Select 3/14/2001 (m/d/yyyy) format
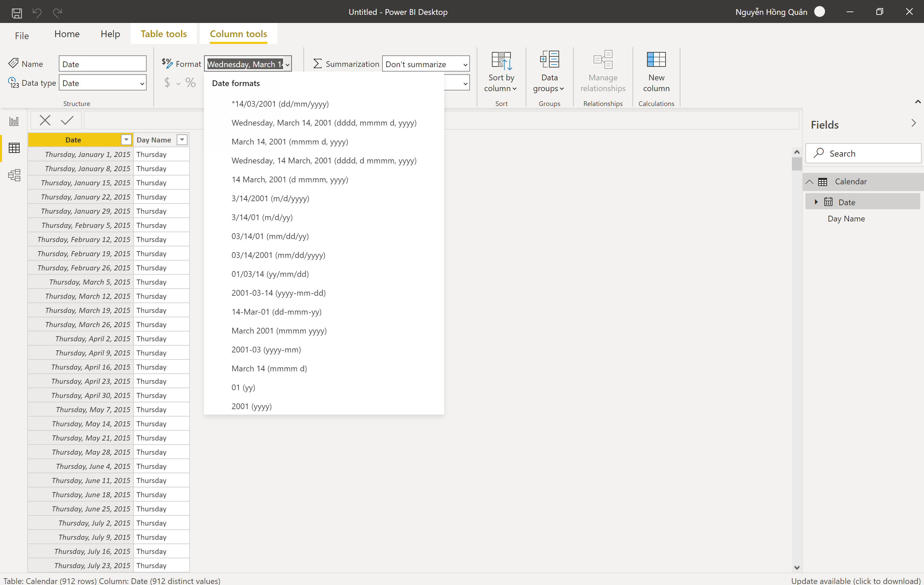The height and width of the screenshot is (585, 924). [x=324, y=198]
